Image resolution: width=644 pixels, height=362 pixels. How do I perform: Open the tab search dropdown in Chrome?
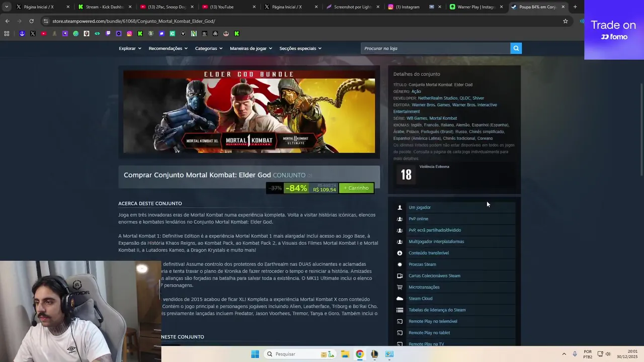pos(7,7)
